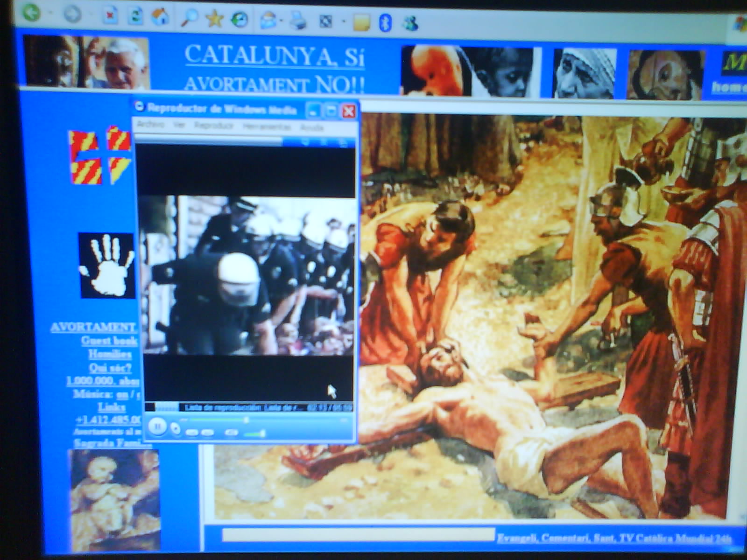Click the white handprint image in sidebar
Image resolution: width=747 pixels, height=560 pixels.
click(x=106, y=265)
